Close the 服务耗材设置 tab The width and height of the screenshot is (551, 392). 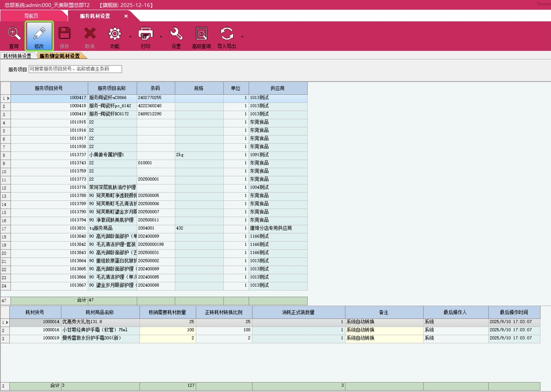coord(126,16)
